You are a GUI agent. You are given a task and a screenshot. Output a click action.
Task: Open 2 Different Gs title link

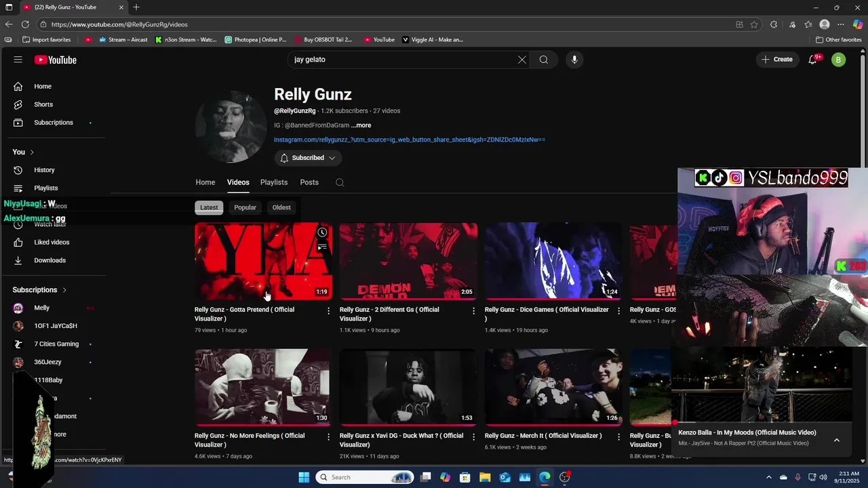389,314
